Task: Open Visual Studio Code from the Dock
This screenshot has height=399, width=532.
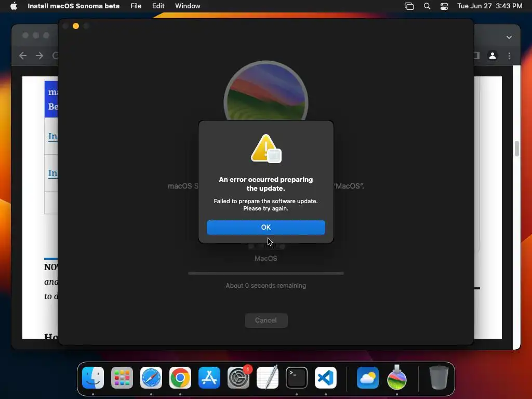Action: tap(326, 378)
